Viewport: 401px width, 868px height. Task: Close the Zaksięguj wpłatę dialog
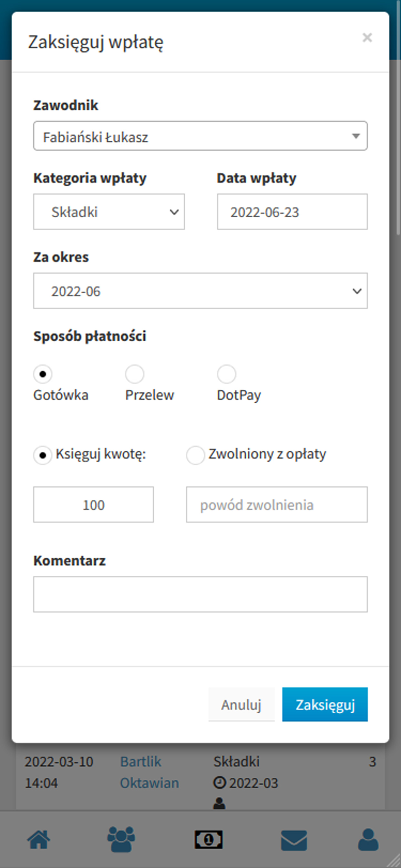pos(367,37)
